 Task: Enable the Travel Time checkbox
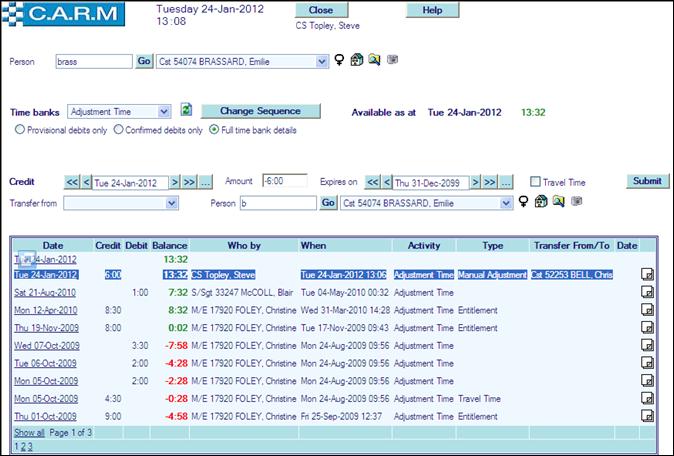click(536, 182)
